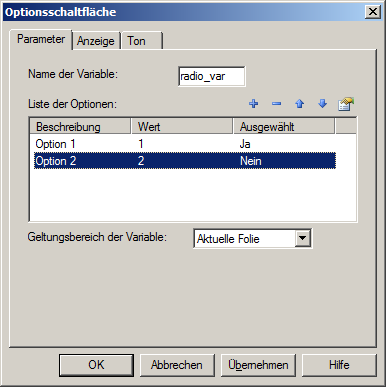
Task: Move selected option up with the arrow
Action: click(299, 104)
